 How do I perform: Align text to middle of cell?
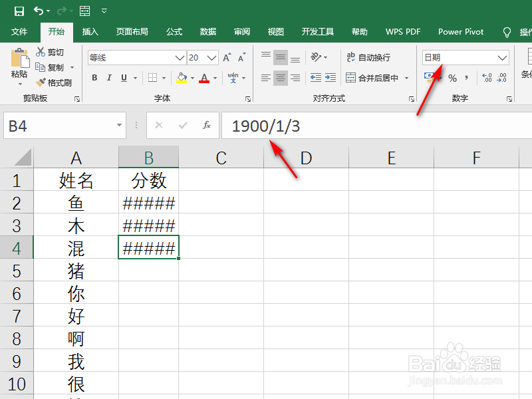(x=281, y=57)
